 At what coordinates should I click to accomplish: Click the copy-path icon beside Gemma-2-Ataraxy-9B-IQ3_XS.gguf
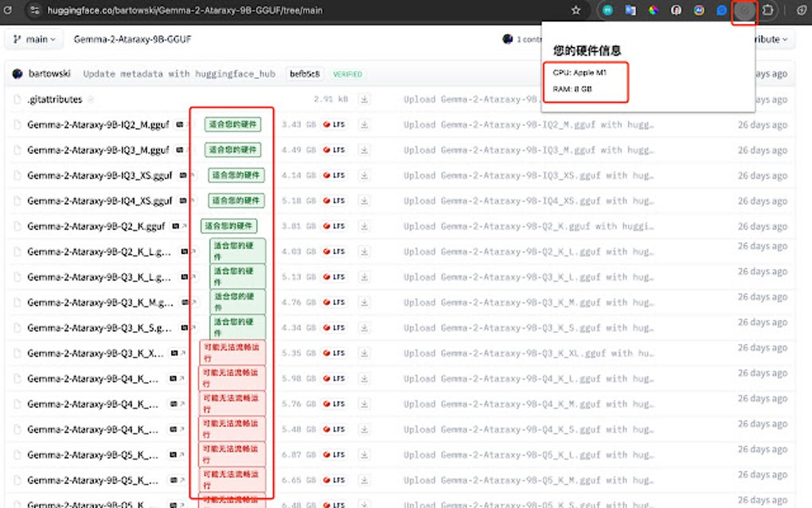coord(181,175)
